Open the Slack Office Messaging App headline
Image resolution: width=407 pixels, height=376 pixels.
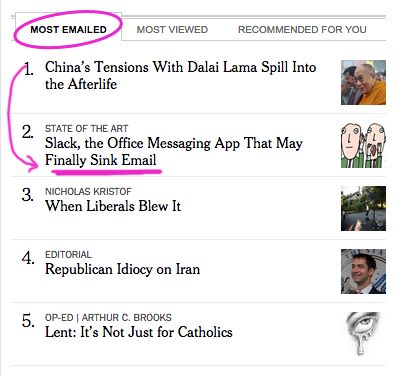[x=174, y=151]
